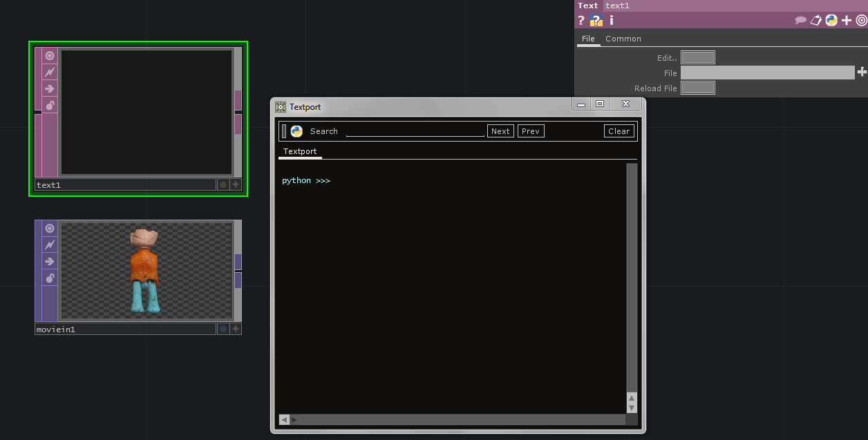Click the Python icon in parameter header
The width and height of the screenshot is (868, 440).
point(831,21)
